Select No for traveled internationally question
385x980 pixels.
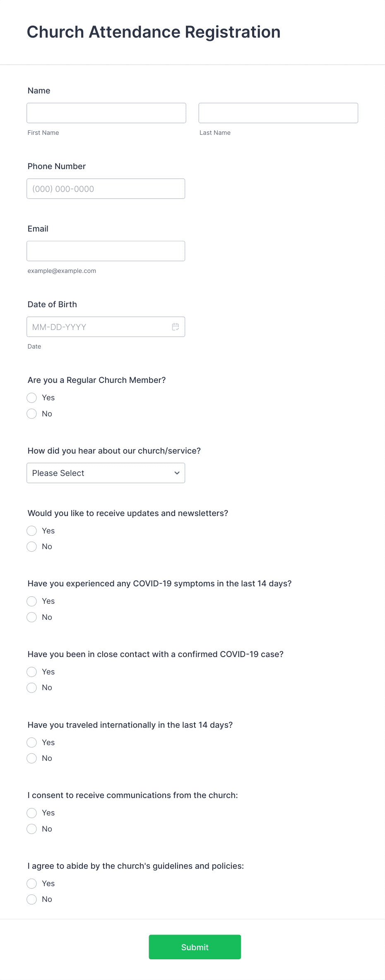(31, 758)
